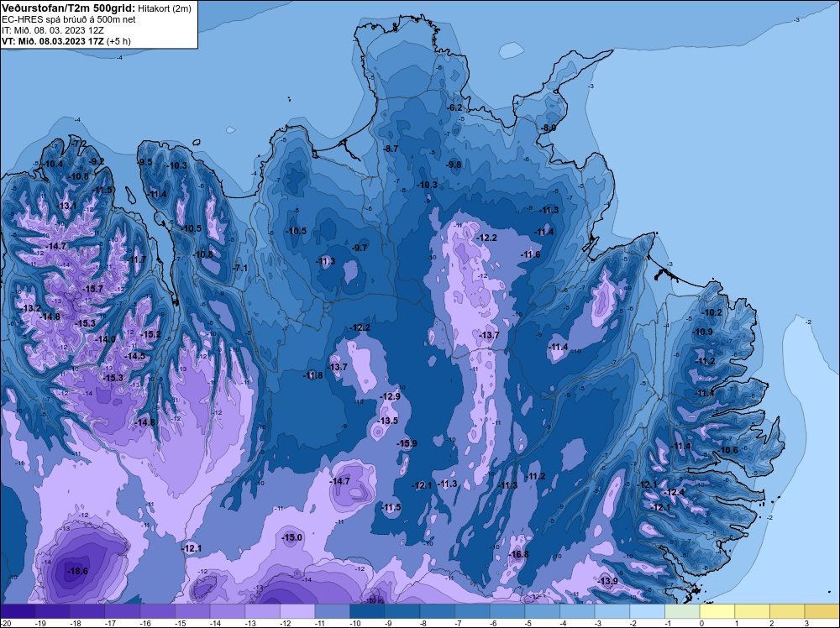
Task: Click the -12.4 temperature value
Action: (x=674, y=493)
